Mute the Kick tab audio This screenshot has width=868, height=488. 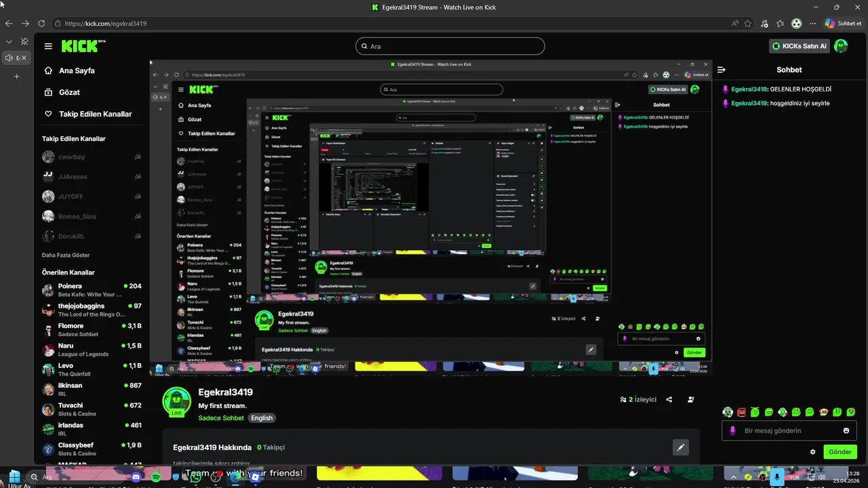pos(9,58)
